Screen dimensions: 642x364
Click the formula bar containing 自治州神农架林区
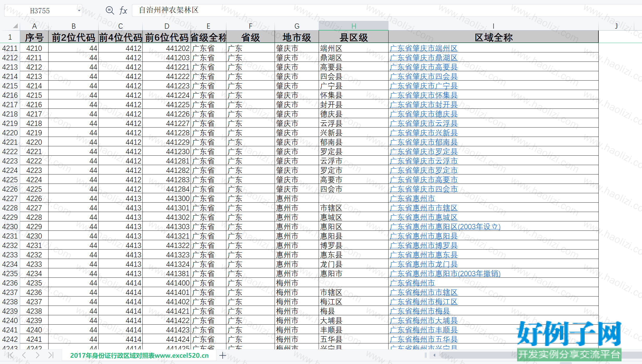click(x=387, y=10)
